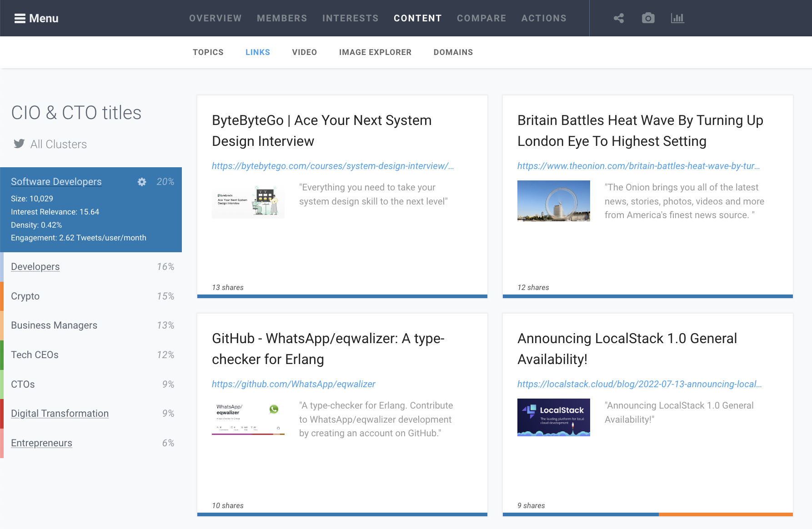Screen dimensions: 812x529
Task: Select the Content tab
Action: 418,18
